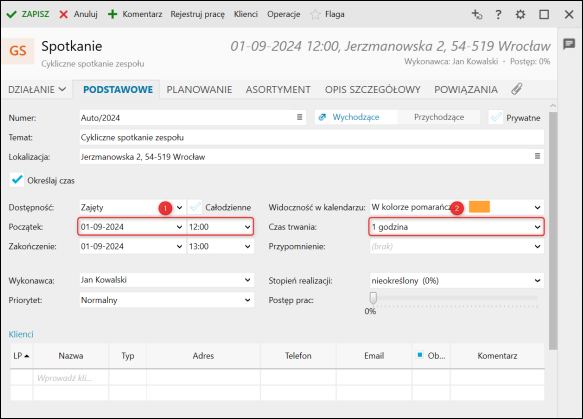Toggle the Prywatne checkbox

(x=496, y=117)
